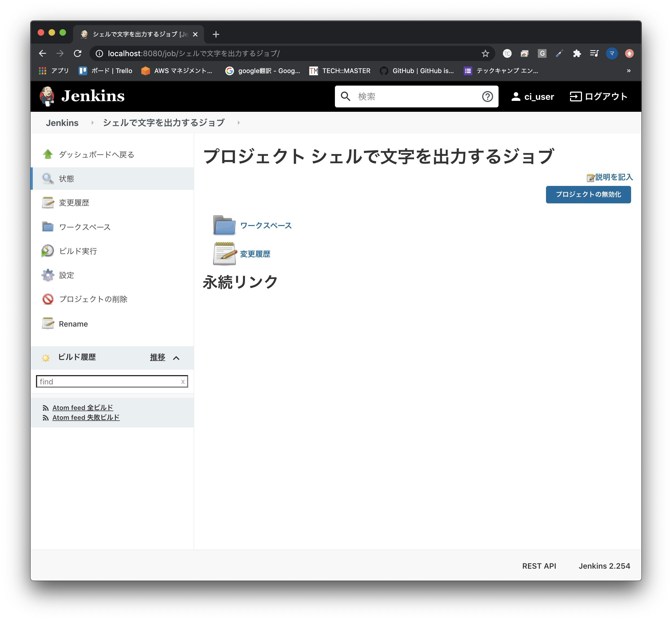Screen dimensions: 672x621
Task: Click the Jenkins butler logo
Action: [x=48, y=96]
